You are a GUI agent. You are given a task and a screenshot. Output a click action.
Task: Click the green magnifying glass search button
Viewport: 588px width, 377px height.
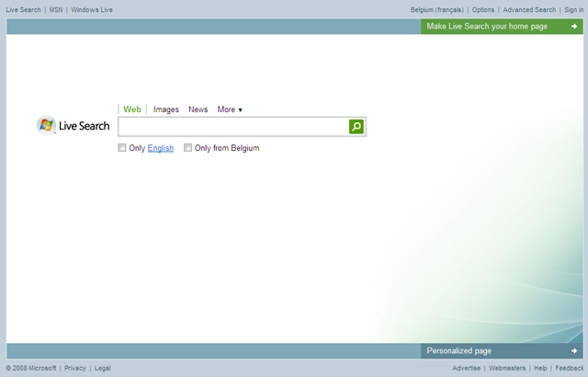click(356, 127)
